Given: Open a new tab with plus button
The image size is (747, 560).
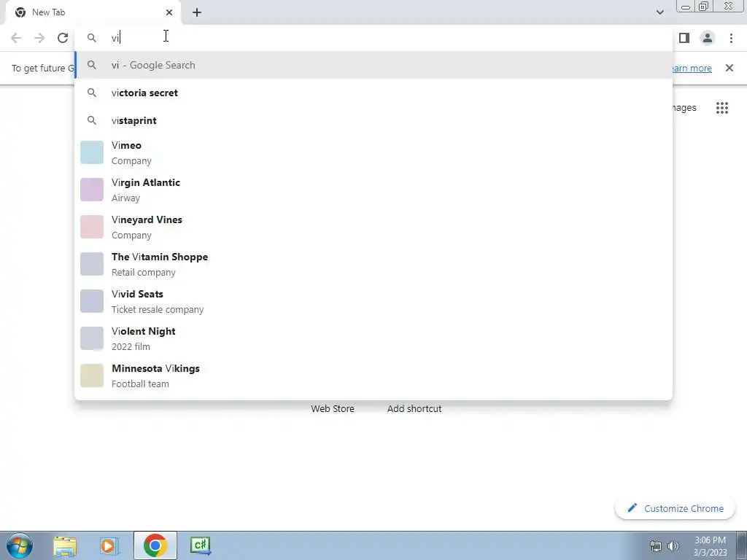Looking at the screenshot, I should (x=197, y=12).
